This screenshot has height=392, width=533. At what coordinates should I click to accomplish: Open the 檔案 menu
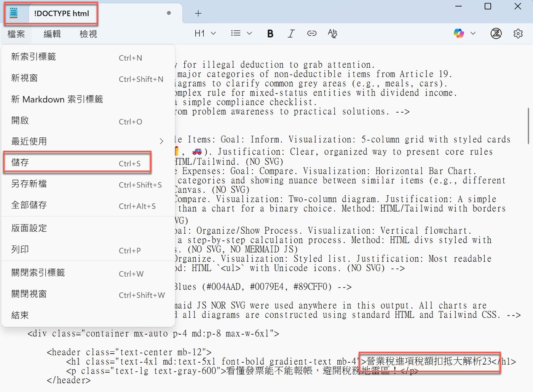pyautogui.click(x=16, y=34)
